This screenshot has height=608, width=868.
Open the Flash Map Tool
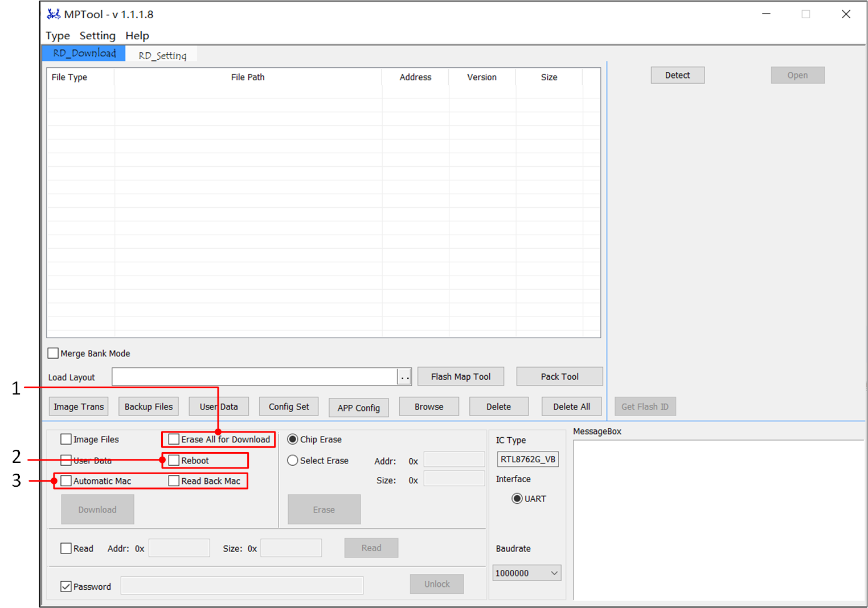tap(460, 377)
